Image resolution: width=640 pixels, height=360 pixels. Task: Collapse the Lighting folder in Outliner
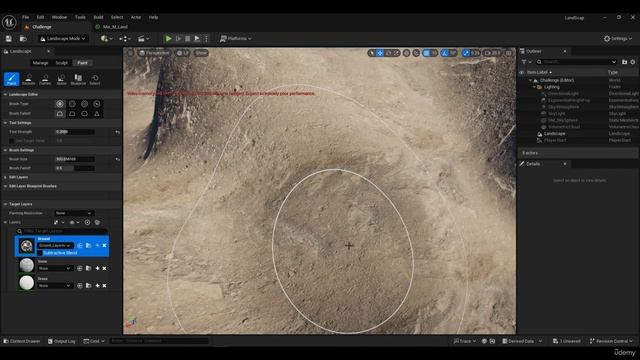(534, 87)
